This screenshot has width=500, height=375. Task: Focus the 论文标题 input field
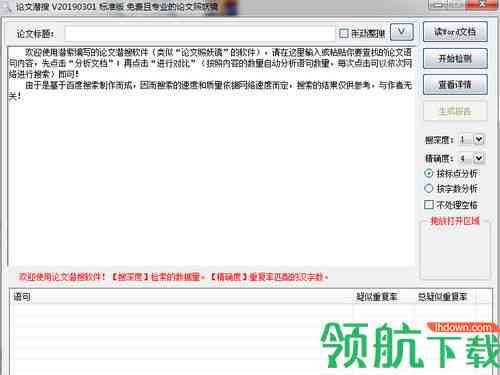tap(199, 33)
